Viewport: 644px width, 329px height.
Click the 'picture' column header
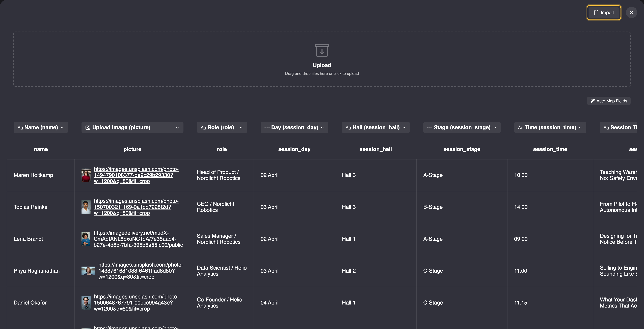(132, 149)
